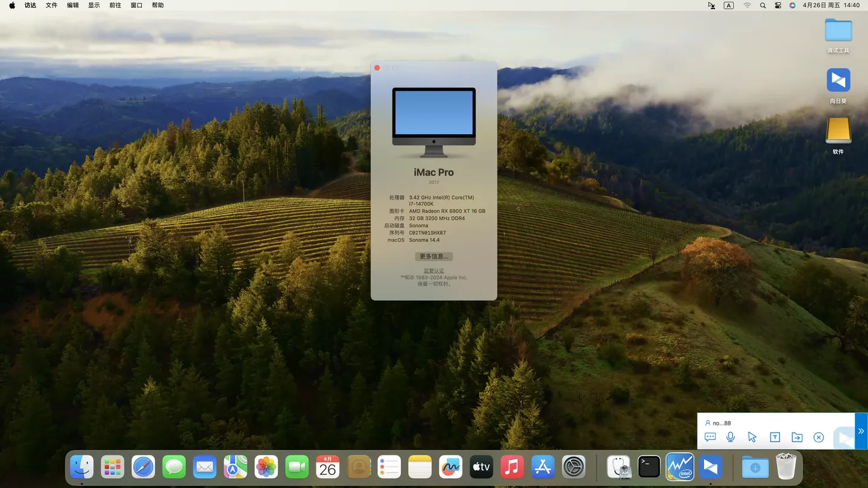Click the text box tool in the remote panel
Screen dimensions: 868x488
(775, 437)
